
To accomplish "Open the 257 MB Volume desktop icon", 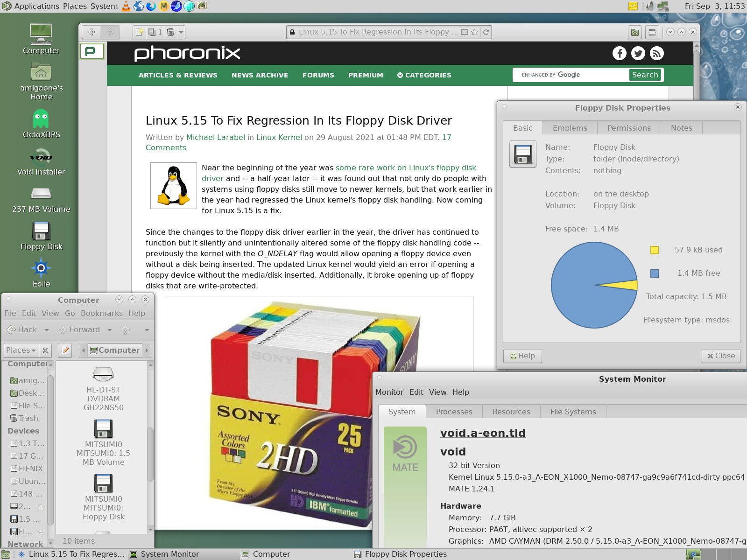I will tap(41, 199).
